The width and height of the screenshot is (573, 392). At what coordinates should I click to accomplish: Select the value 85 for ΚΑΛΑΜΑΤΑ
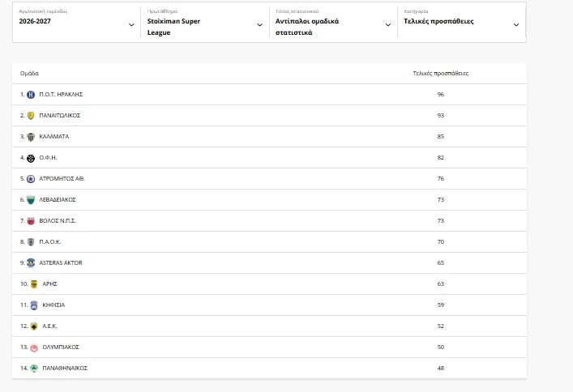click(441, 137)
